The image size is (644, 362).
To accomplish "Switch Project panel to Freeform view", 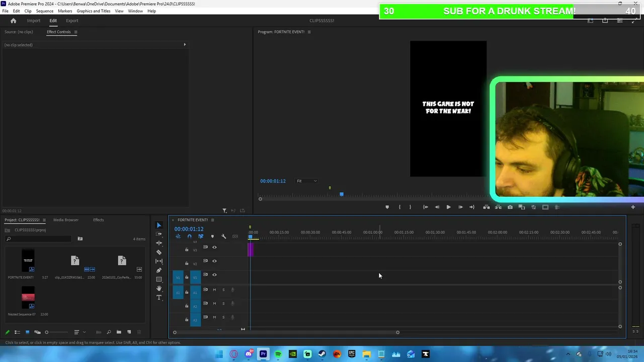I will point(37,332).
